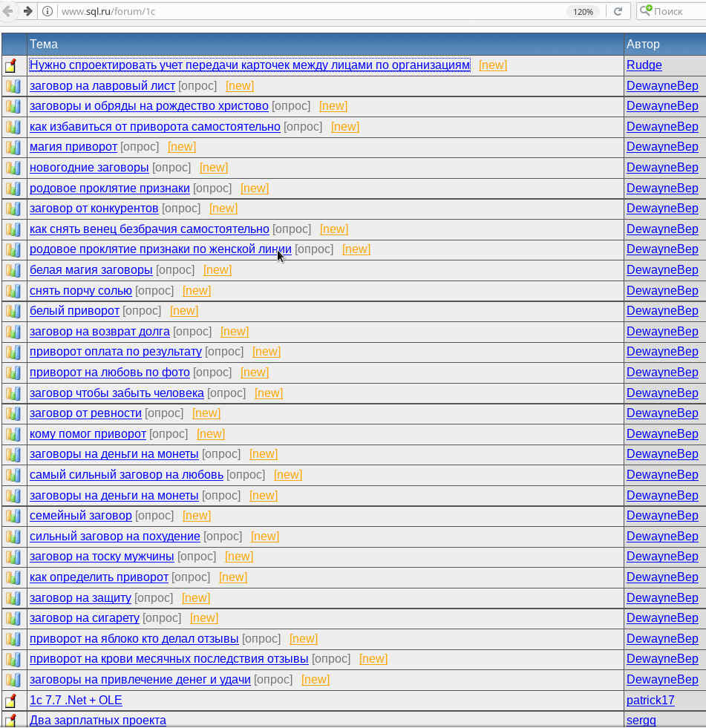Click [new] link next to 'снять порчу солью'
The width and height of the screenshot is (706, 728).
[197, 291]
